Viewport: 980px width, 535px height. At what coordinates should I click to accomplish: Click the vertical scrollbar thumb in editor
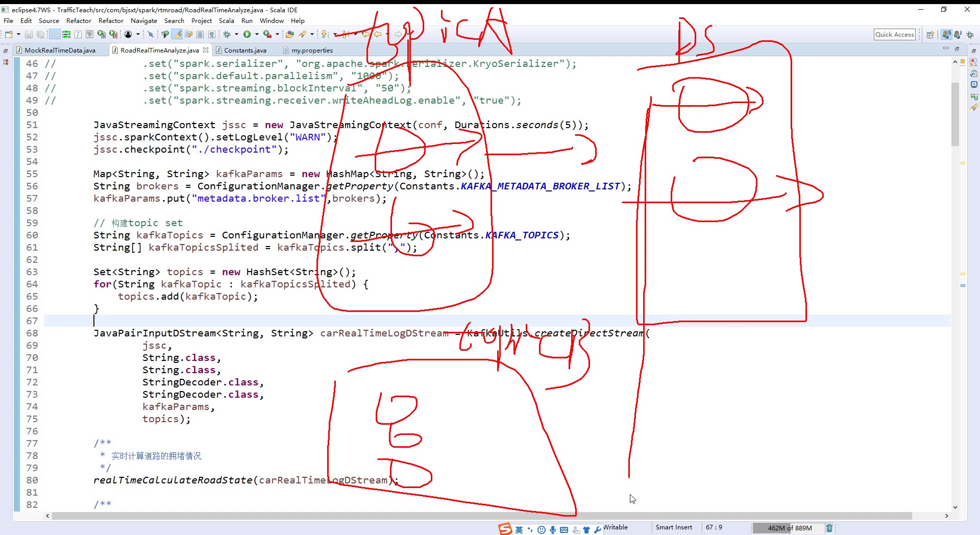(x=955, y=114)
